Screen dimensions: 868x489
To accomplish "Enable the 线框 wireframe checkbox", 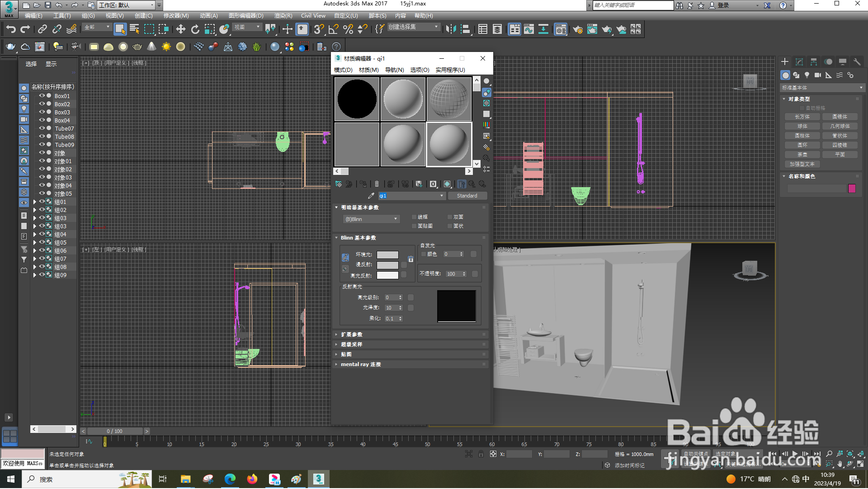I will point(414,217).
